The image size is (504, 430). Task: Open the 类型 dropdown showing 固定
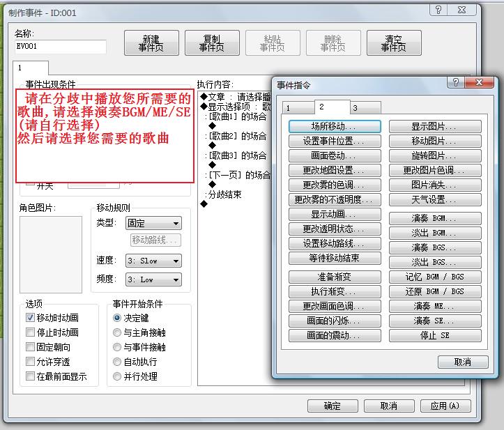pos(153,223)
